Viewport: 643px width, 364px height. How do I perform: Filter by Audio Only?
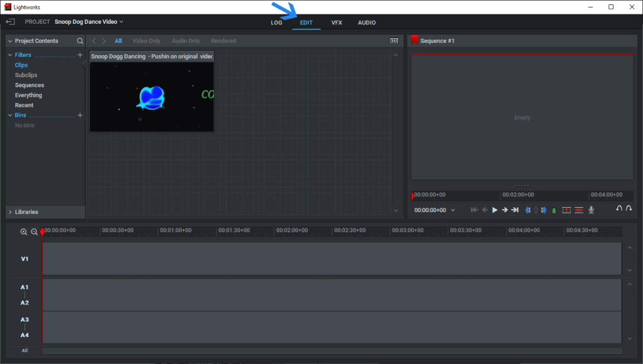click(x=186, y=41)
